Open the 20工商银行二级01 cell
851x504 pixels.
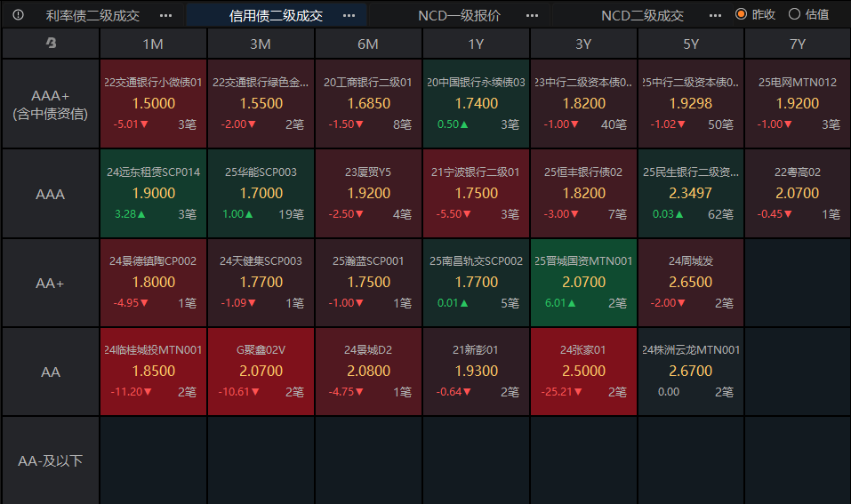click(x=368, y=104)
